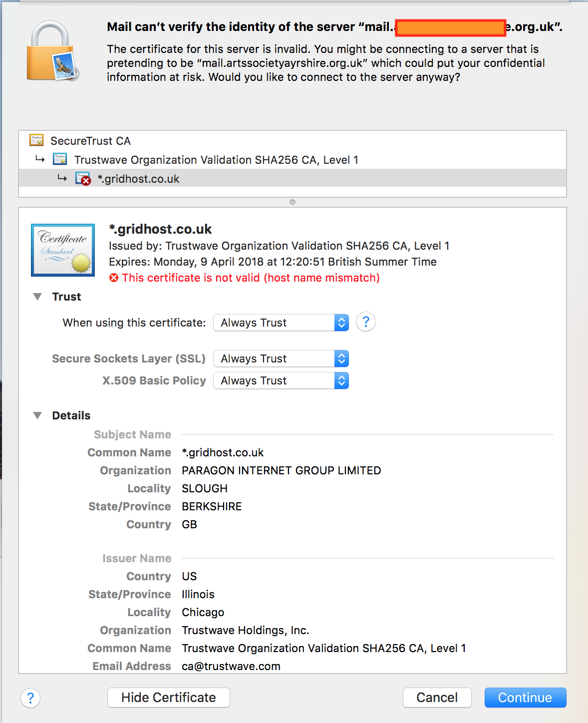Click subject Country value GB

click(x=189, y=524)
